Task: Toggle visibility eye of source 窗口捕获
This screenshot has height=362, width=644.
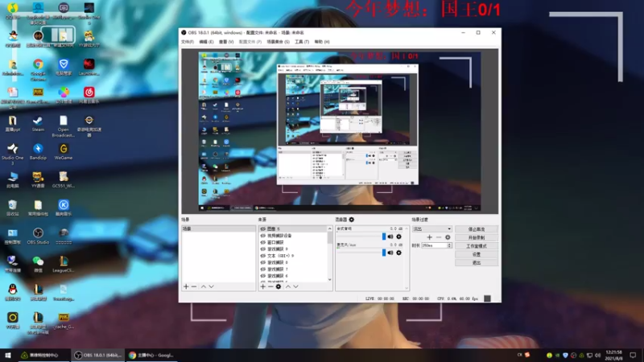Action: click(x=263, y=242)
